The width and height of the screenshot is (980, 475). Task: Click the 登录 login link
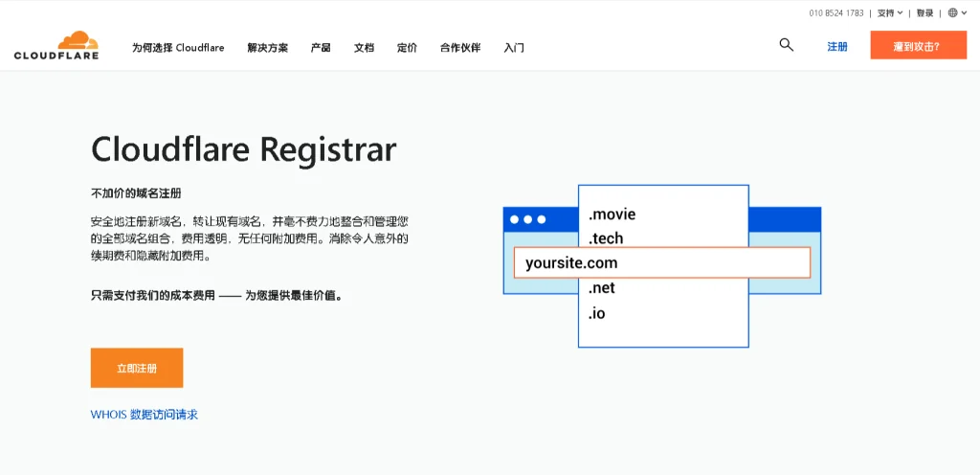click(924, 13)
